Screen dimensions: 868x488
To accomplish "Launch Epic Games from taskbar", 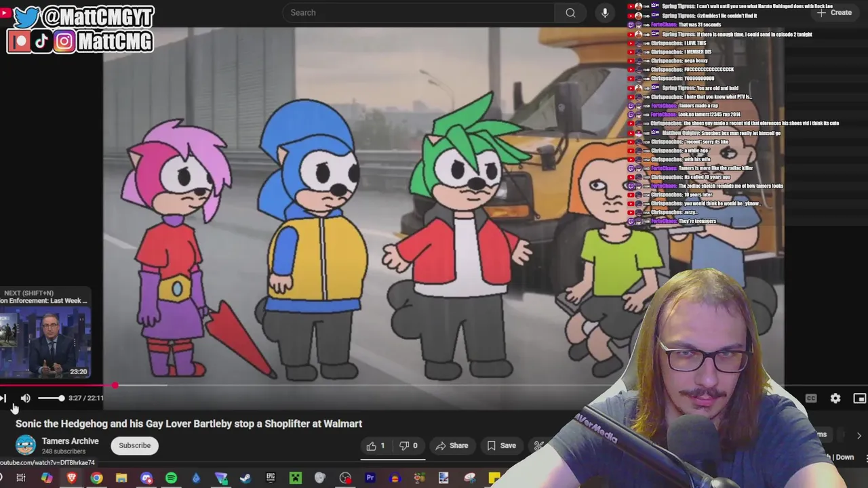I will click(271, 478).
